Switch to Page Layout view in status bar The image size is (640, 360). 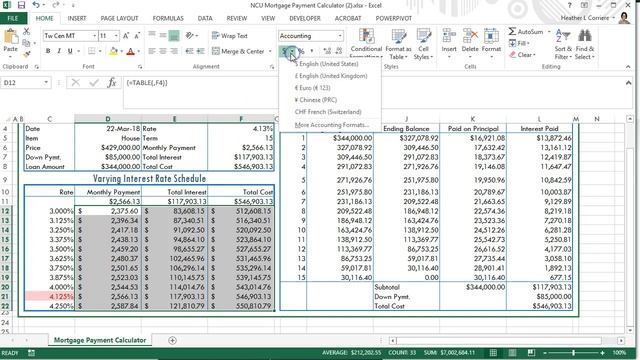point(512,353)
